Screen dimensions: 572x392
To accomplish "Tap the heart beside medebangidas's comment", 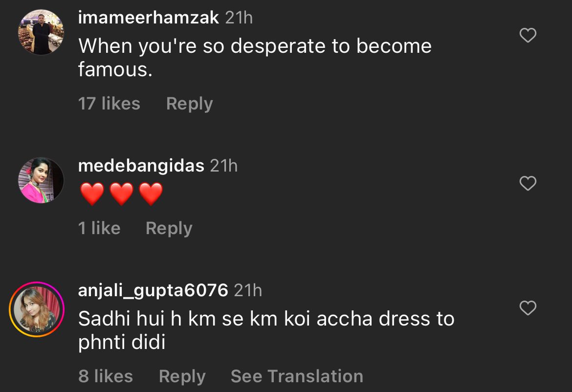I will coord(528,183).
